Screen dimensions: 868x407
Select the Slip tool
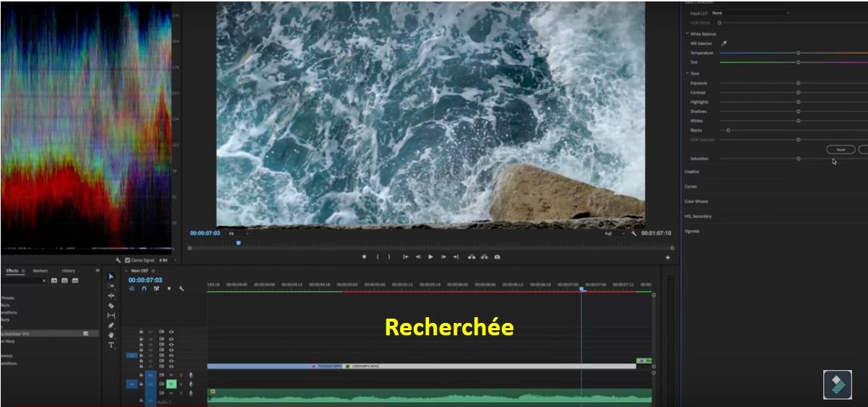coord(111,316)
